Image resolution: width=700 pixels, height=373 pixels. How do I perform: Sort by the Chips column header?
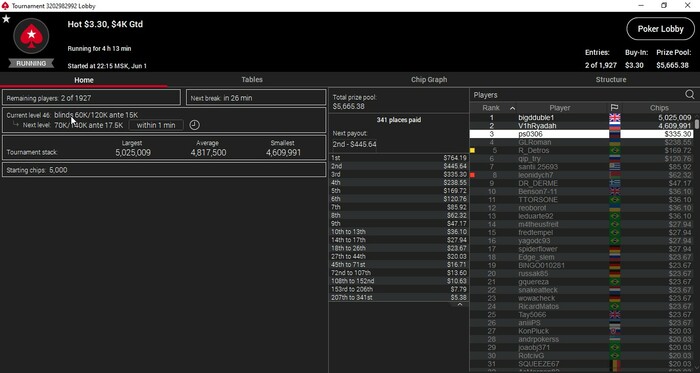659,108
